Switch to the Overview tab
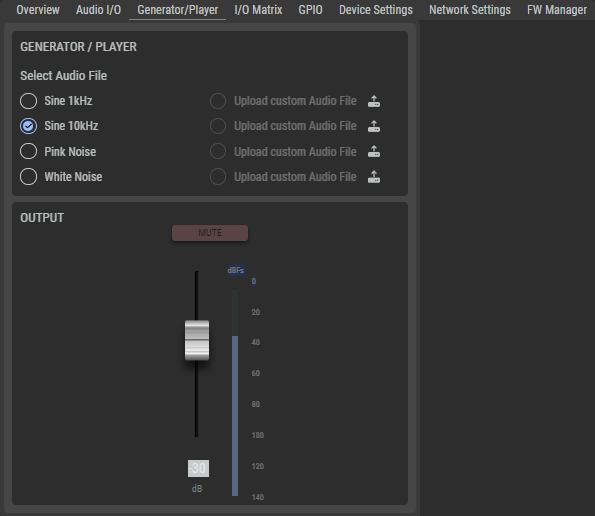Image resolution: width=595 pixels, height=516 pixels. [x=38, y=10]
